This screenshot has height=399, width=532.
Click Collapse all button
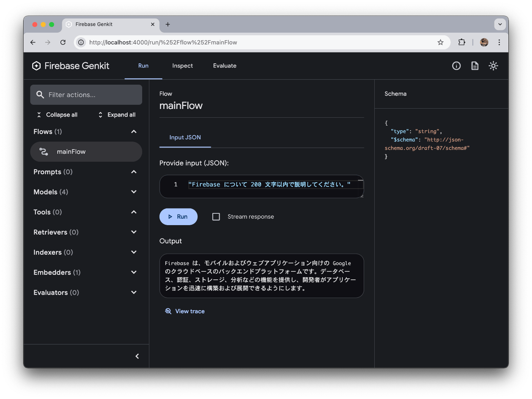click(x=57, y=115)
